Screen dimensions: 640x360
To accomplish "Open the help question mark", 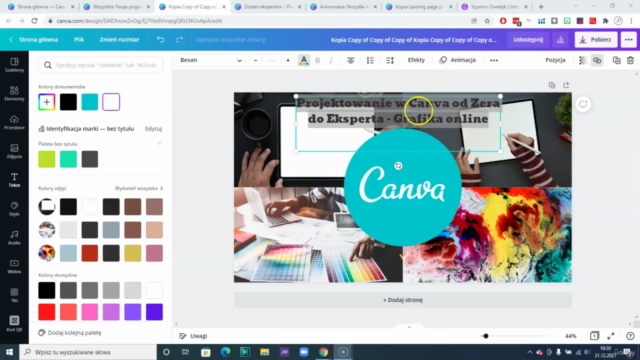I will 630,336.
